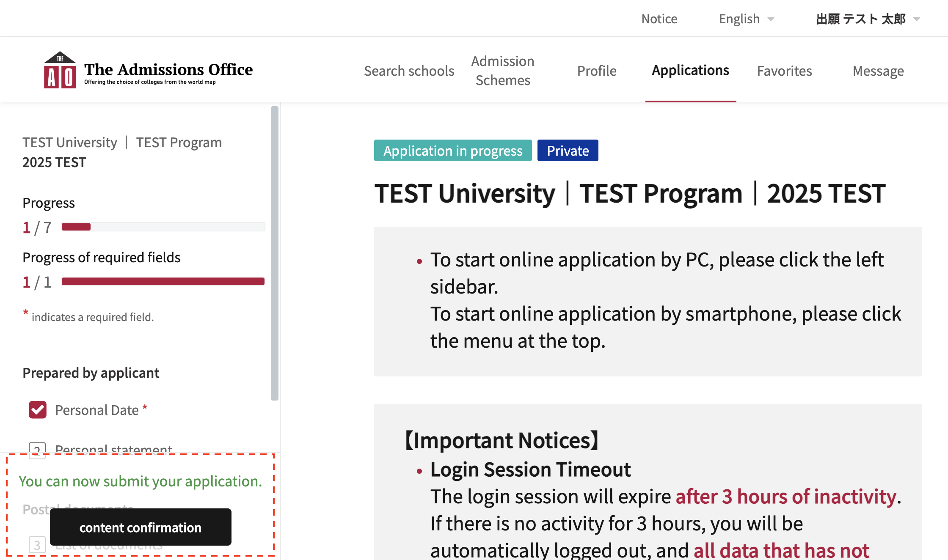Click the overall Progress bar
This screenshot has height=560, width=948.
[163, 227]
